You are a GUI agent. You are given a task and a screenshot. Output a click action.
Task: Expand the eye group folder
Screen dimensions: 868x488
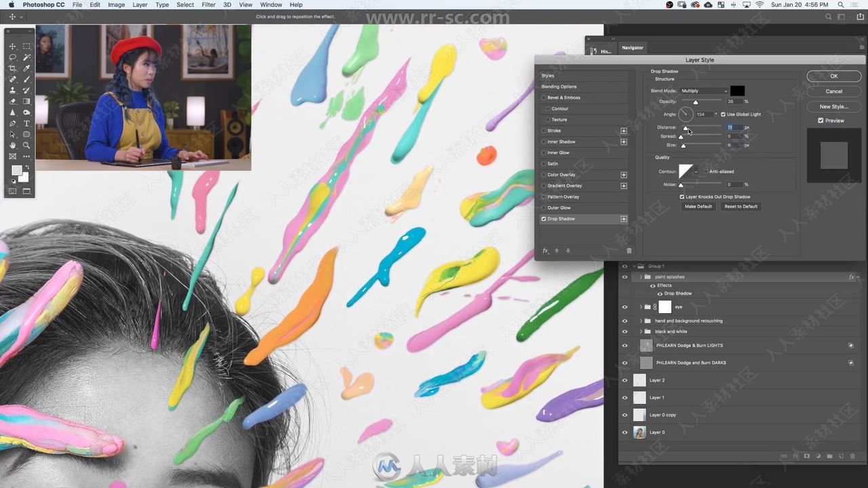point(641,307)
